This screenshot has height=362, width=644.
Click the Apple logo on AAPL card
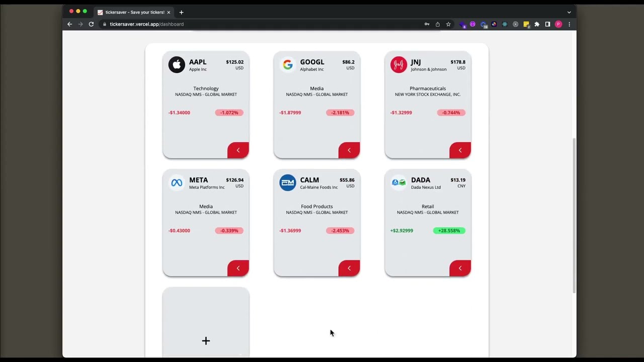point(177,64)
